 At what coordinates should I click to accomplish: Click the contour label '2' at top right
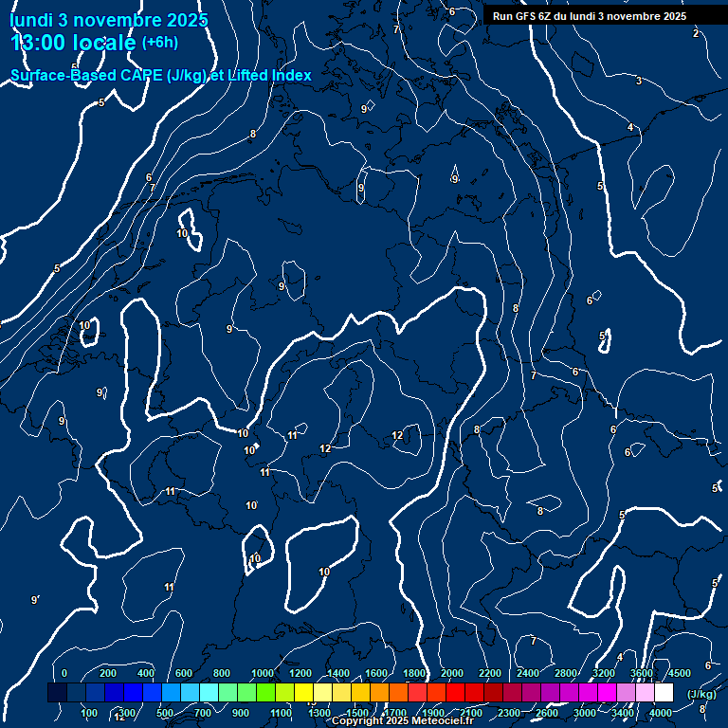coord(696,33)
